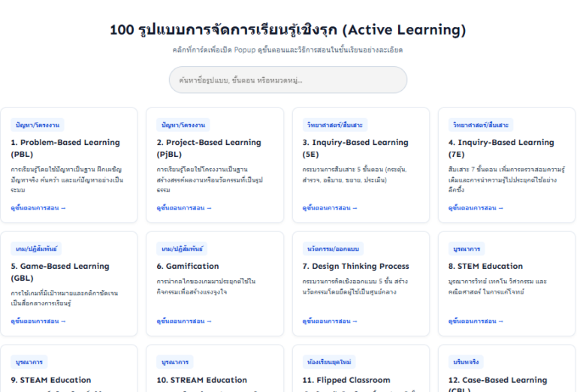Screen dimensions: 577x392
Task: Open the STREAM Education card title
Action: [201, 380]
